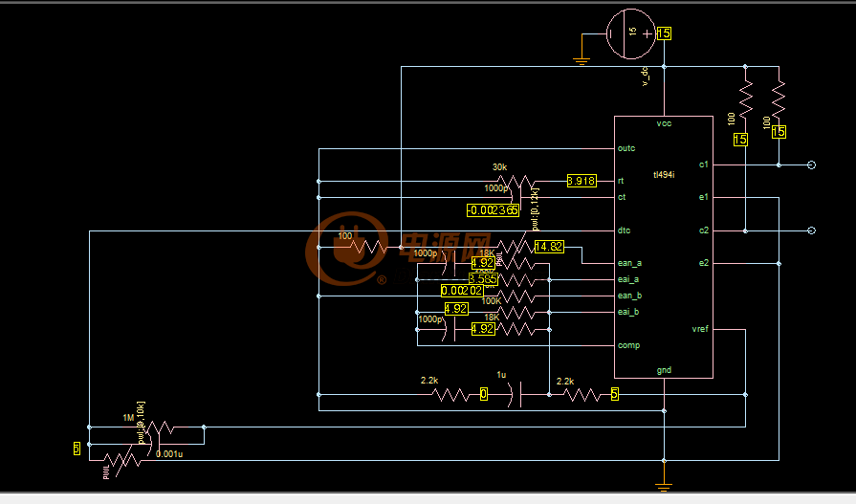856x504 pixels.
Task: Click the c2 output terminal circle
Action: pos(811,230)
